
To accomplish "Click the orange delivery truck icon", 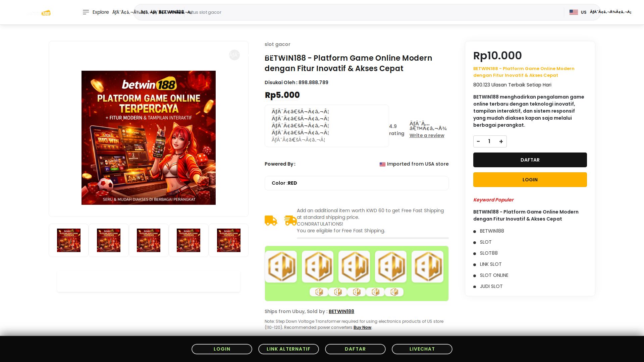I will 271,220.
